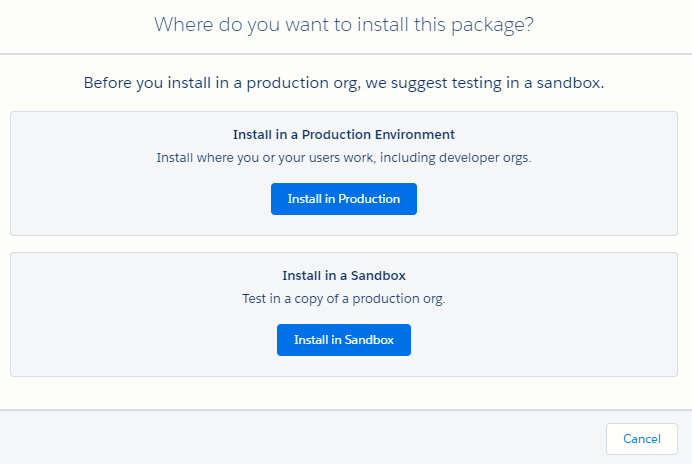Choose production as the install destination
692x464 pixels.
point(344,199)
